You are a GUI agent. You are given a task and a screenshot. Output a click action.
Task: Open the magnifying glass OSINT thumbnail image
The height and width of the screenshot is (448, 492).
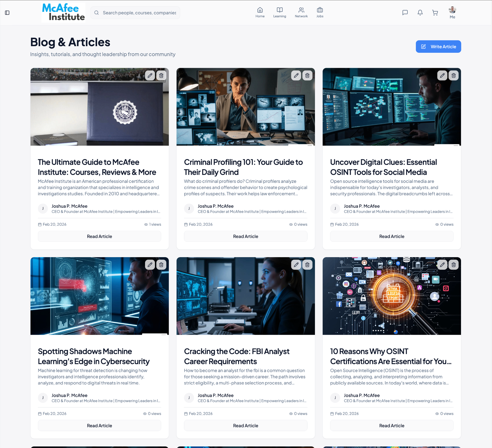click(x=392, y=296)
